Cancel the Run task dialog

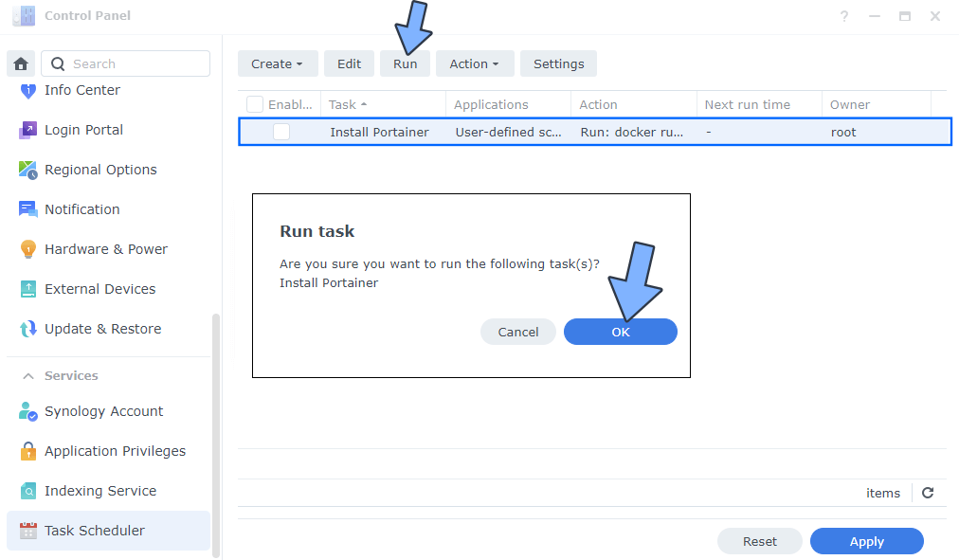click(518, 332)
